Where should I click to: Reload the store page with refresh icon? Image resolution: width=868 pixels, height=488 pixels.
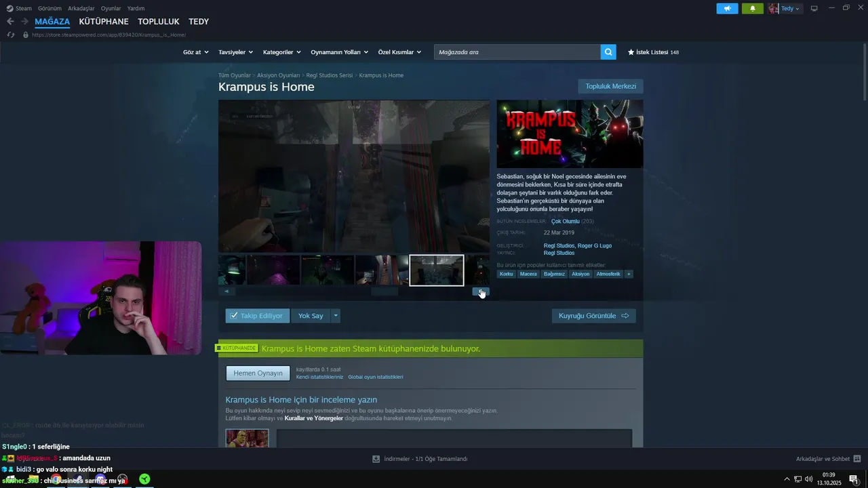[11, 35]
